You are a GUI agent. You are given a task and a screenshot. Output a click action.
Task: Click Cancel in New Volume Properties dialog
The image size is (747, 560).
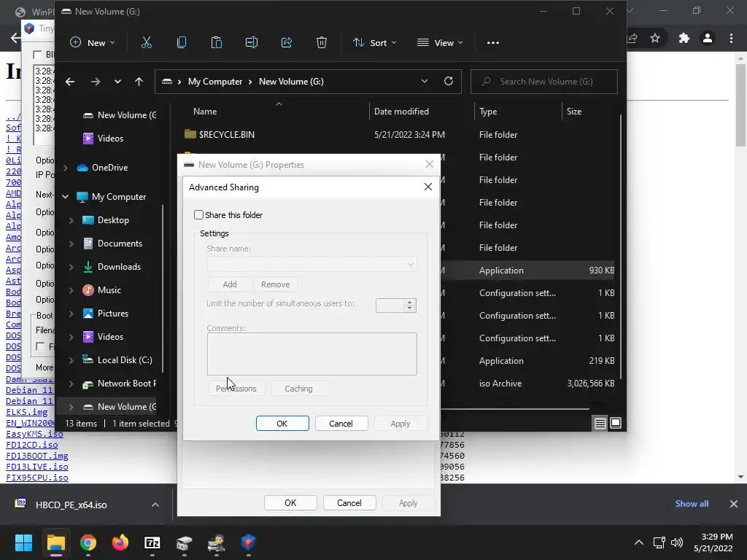click(x=349, y=503)
